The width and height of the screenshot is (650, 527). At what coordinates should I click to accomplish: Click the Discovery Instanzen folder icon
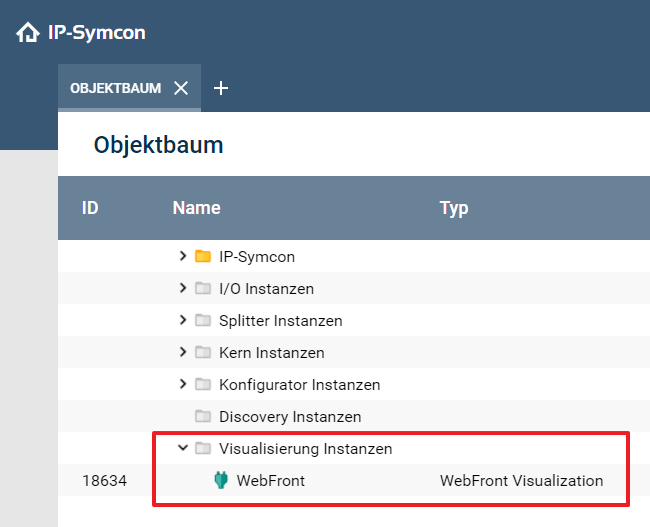(x=203, y=417)
